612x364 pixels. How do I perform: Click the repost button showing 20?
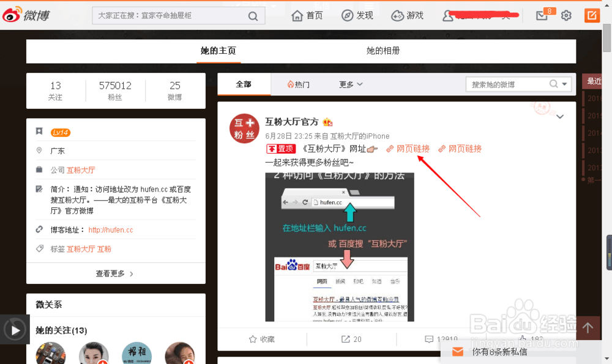point(351,339)
